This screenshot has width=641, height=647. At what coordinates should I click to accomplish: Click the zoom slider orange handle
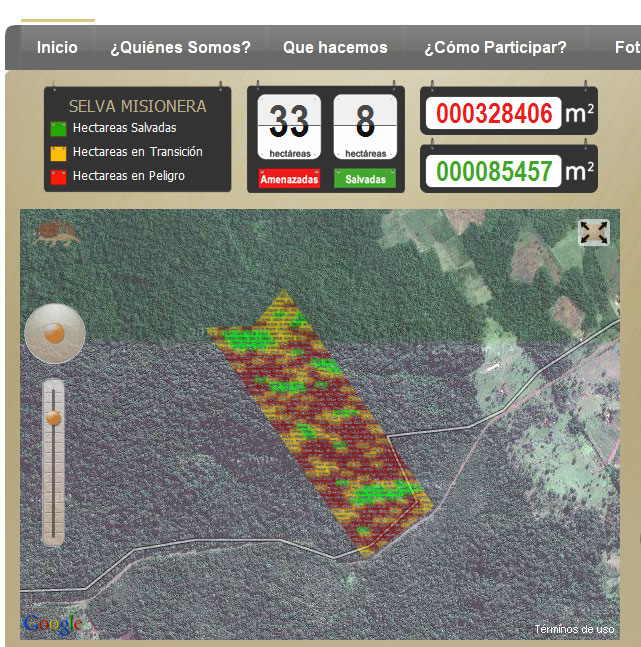[x=53, y=418]
